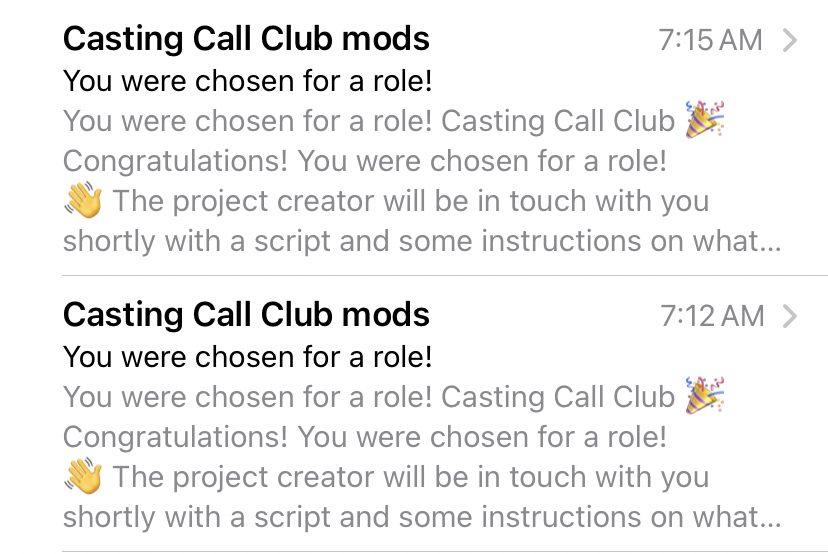
Task: Click the 7:12 AM timestamp
Action: point(712,316)
